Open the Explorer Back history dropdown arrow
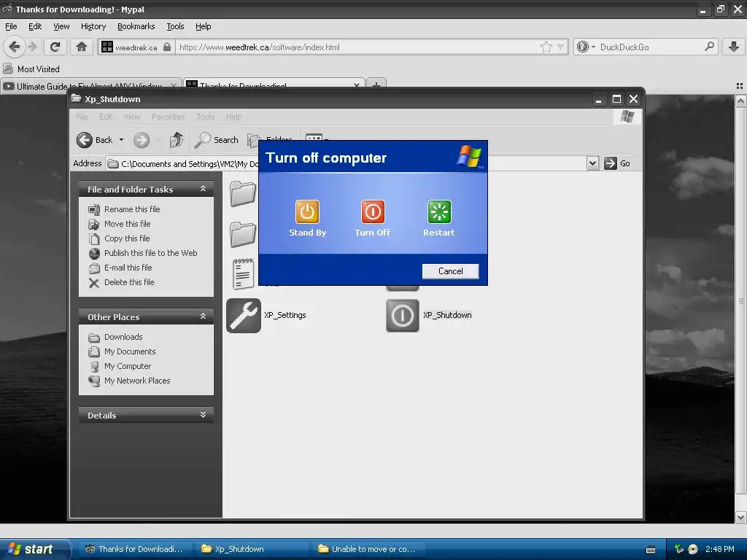The width and height of the screenshot is (747, 560). (122, 140)
